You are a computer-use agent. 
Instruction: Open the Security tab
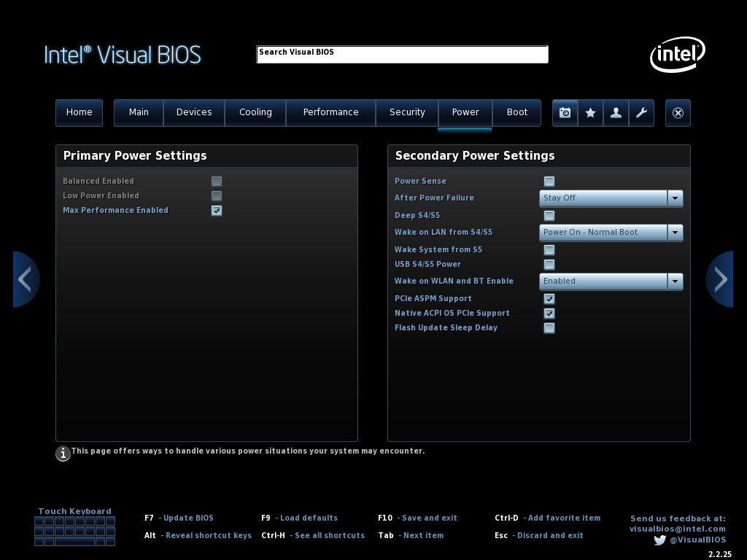407,112
